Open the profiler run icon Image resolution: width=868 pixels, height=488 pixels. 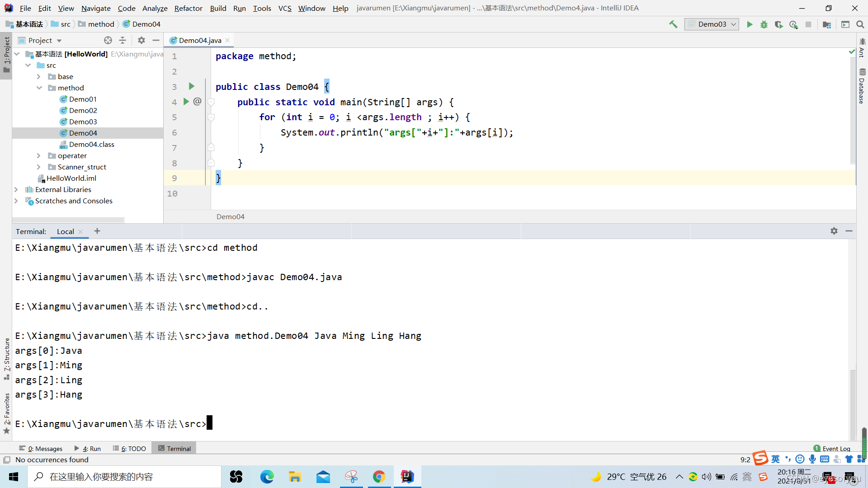793,24
